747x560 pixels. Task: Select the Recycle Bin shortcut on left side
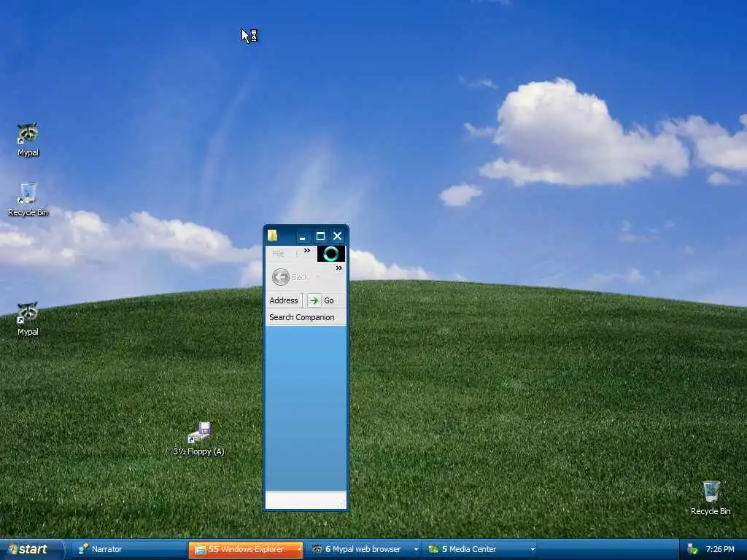tap(28, 199)
